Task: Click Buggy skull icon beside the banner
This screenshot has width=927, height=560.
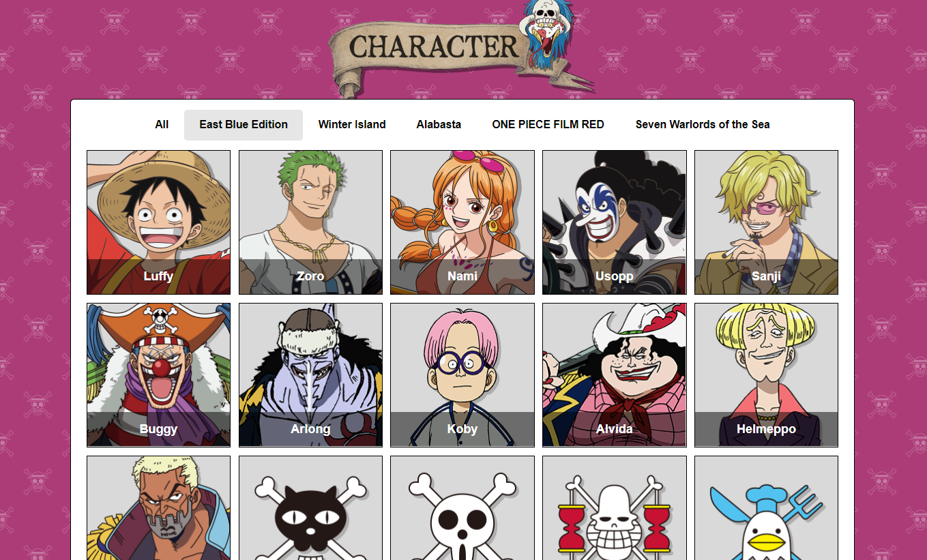Action: click(x=547, y=34)
